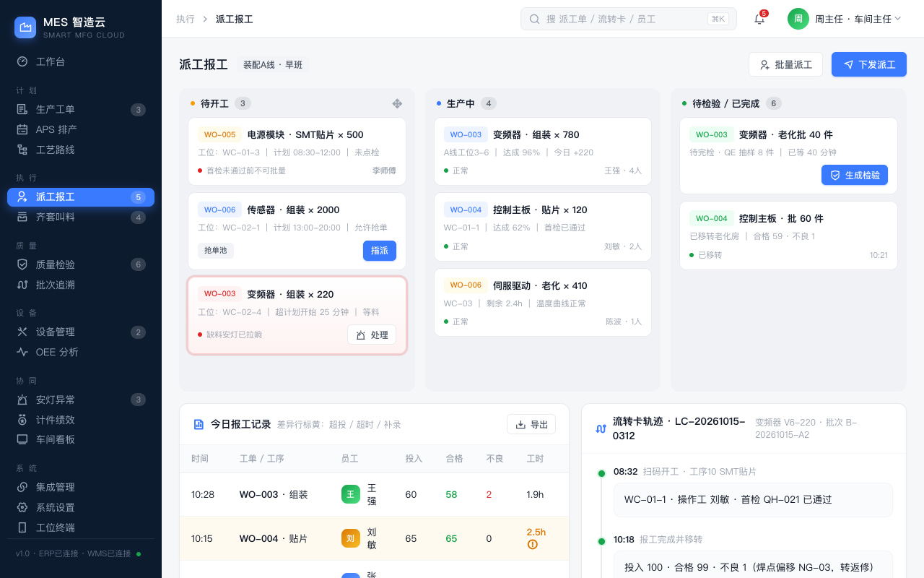The image size is (924, 578).
Task: Click the move handle icon in 待开工 column
Action: point(397,103)
